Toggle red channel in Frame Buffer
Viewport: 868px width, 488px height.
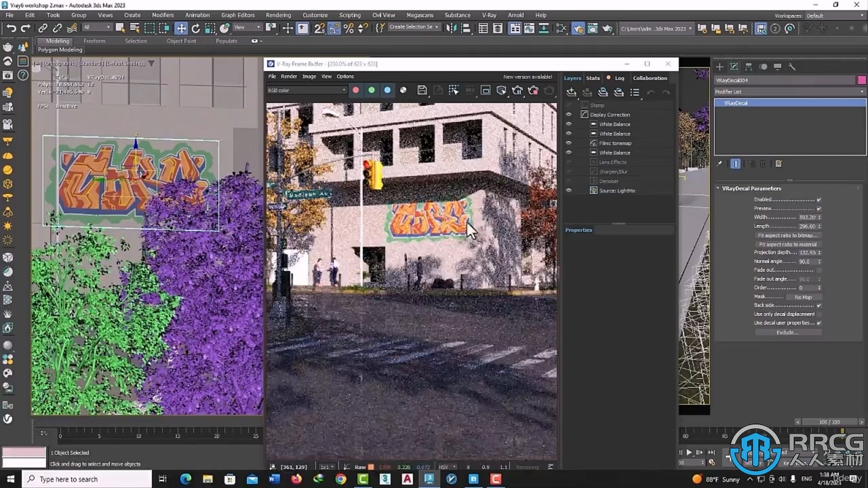(x=355, y=90)
